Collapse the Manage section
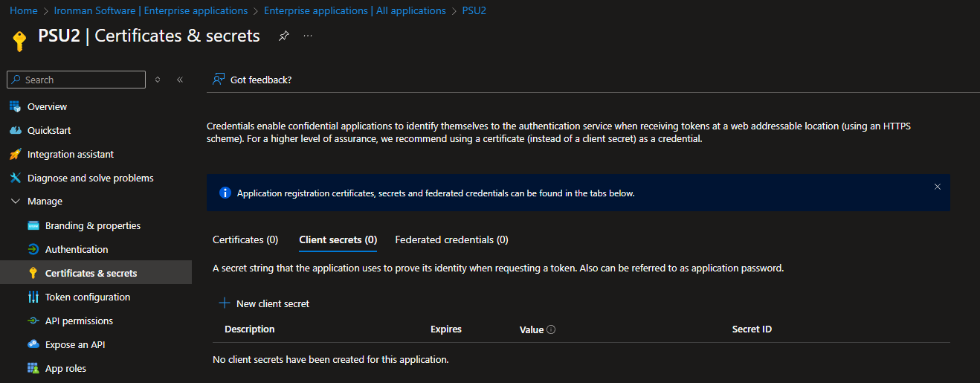 tap(16, 202)
